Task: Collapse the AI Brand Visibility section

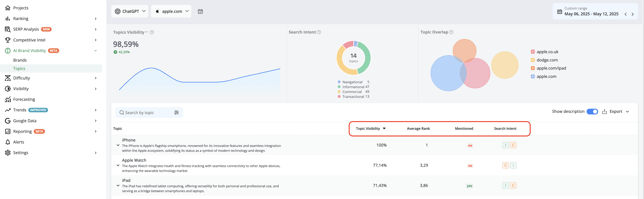Action: 95,51
